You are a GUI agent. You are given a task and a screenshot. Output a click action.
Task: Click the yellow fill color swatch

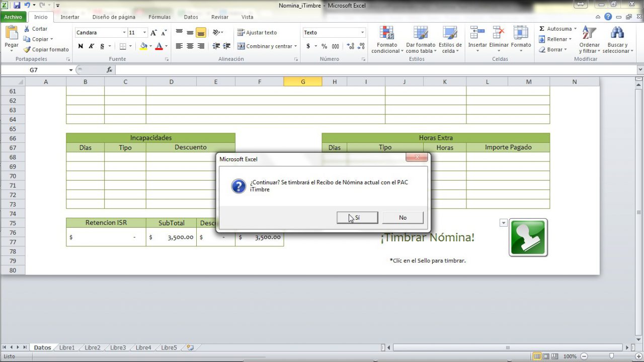[143, 46]
